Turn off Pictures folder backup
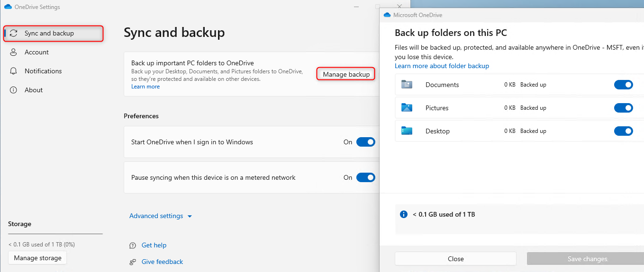644x272 pixels. click(623, 108)
